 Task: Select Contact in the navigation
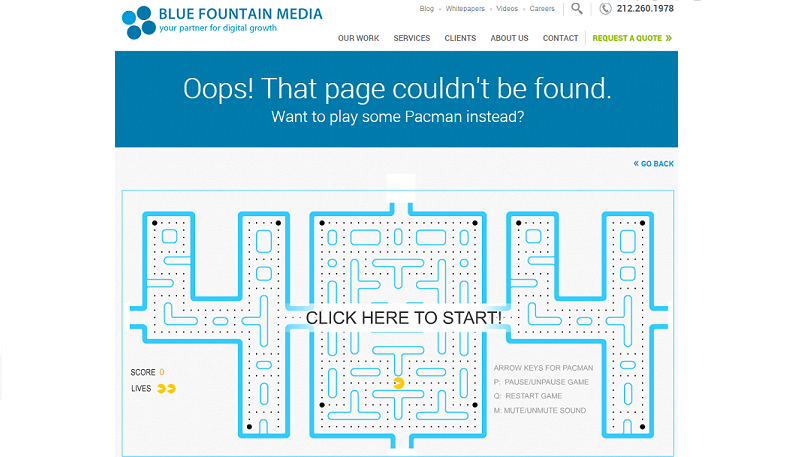pos(560,38)
